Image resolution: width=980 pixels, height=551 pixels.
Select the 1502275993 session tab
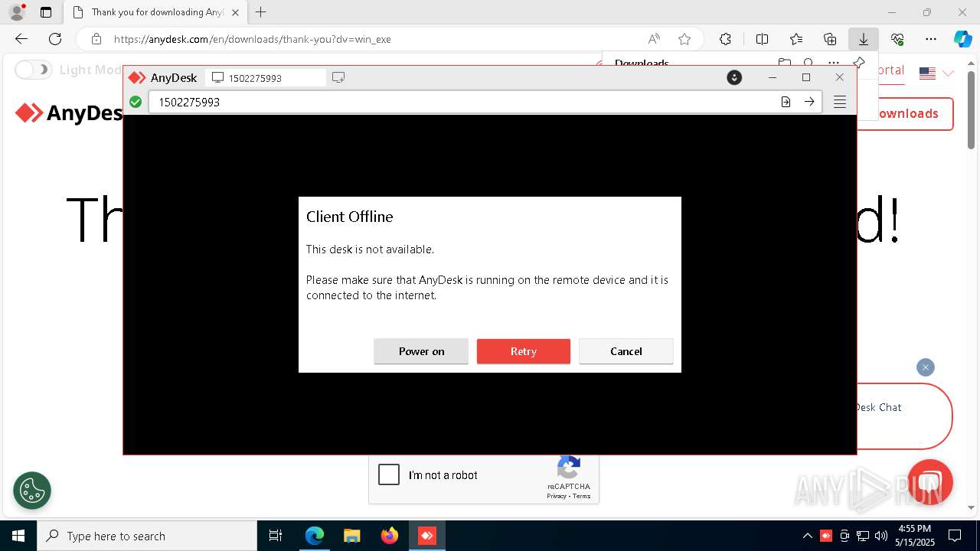pos(265,78)
